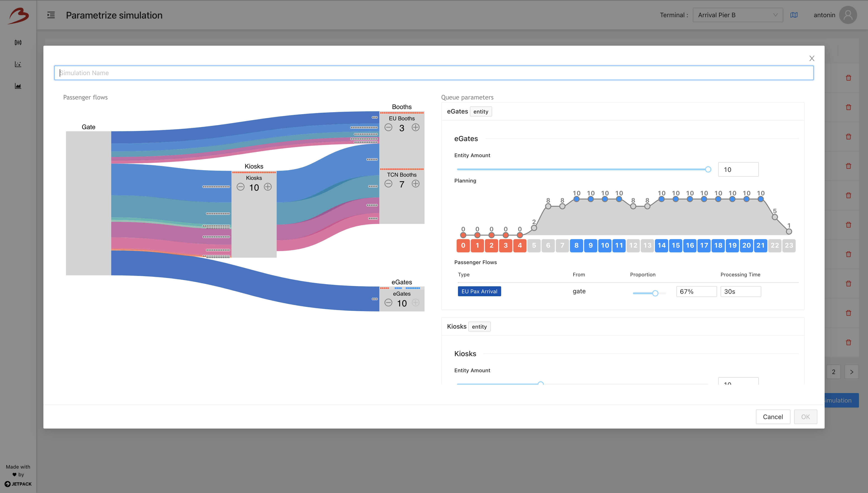Viewport: 868px width, 493px height.
Task: Click the Brussels Airport logo icon
Action: point(18,16)
